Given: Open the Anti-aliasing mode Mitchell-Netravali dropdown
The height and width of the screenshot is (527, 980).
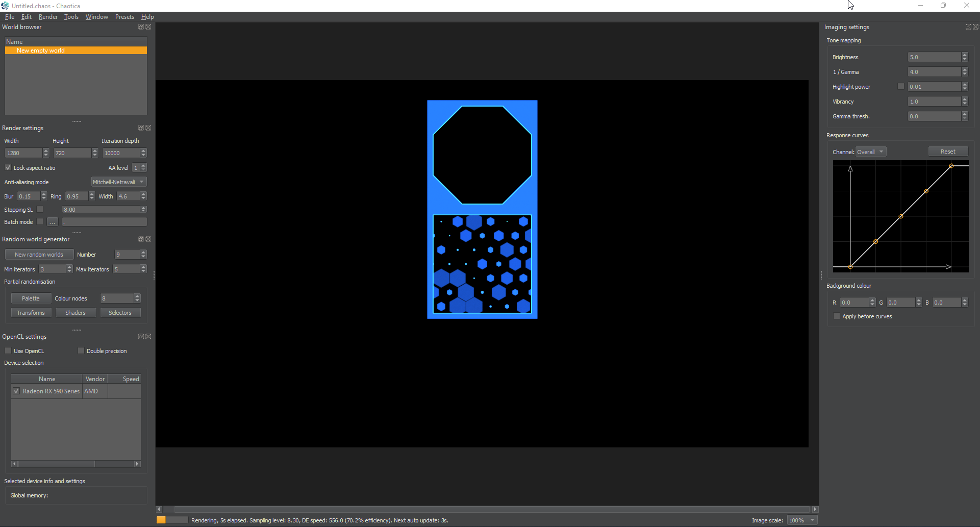Looking at the screenshot, I should point(119,182).
